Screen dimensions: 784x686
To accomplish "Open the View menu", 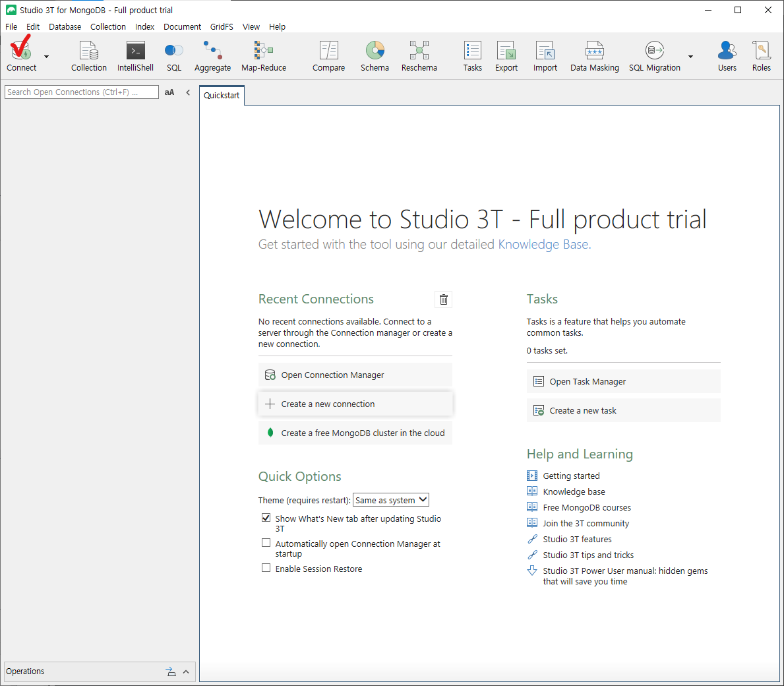I will click(x=251, y=26).
